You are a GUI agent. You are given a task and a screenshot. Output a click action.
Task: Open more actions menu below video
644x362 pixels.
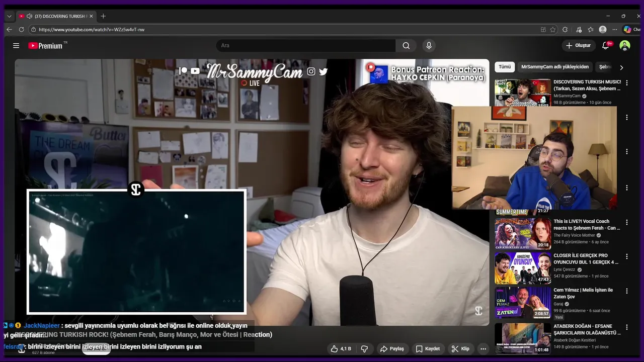pyautogui.click(x=483, y=348)
